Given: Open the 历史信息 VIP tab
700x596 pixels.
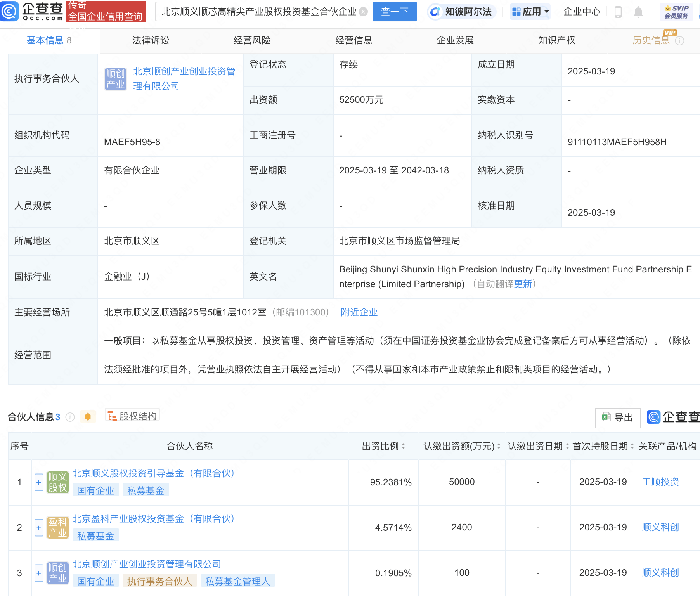Looking at the screenshot, I should [x=651, y=40].
